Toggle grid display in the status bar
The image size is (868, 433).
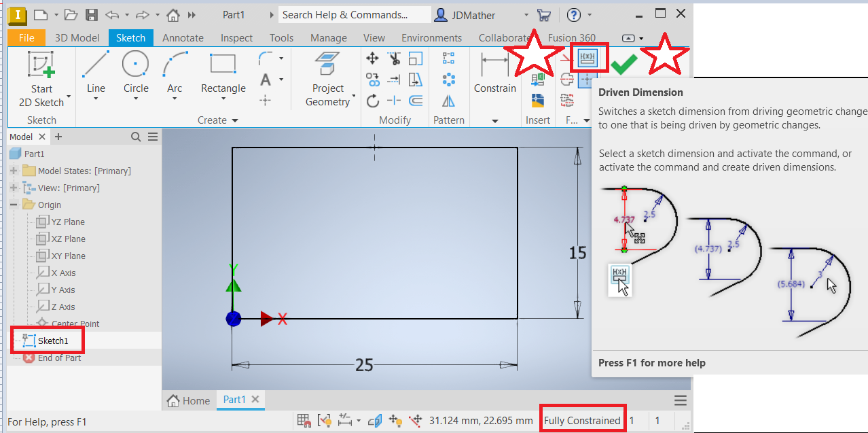click(x=304, y=420)
